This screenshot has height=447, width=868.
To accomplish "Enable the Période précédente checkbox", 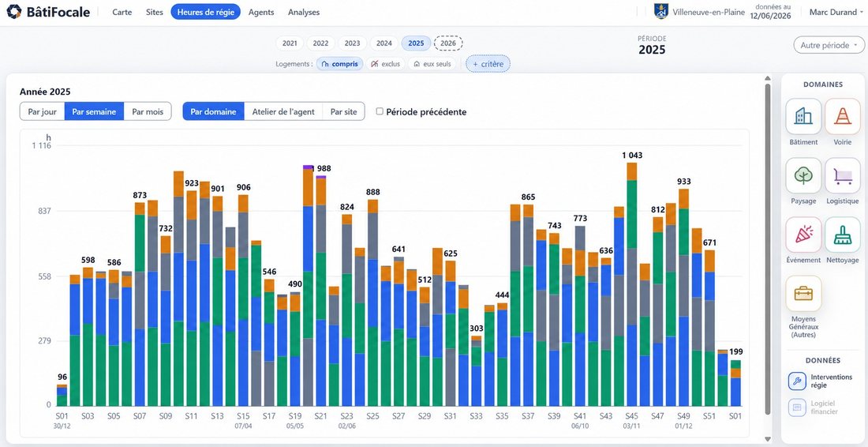I will (380, 111).
